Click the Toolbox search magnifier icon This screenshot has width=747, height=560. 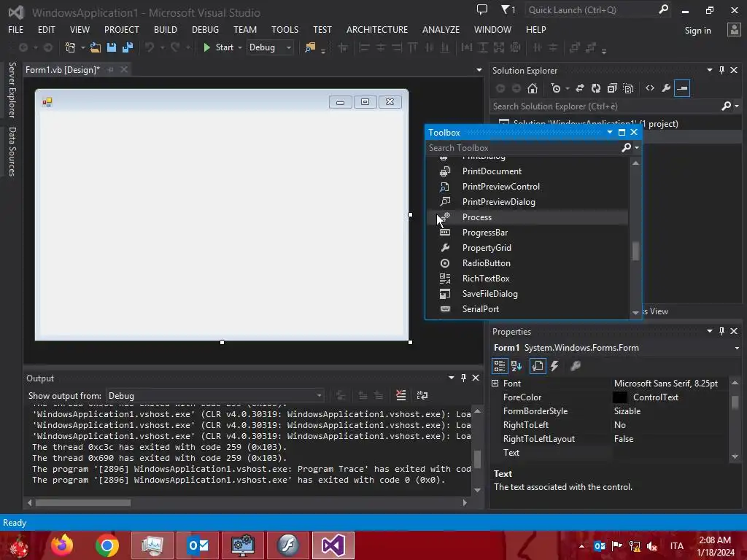tap(627, 147)
